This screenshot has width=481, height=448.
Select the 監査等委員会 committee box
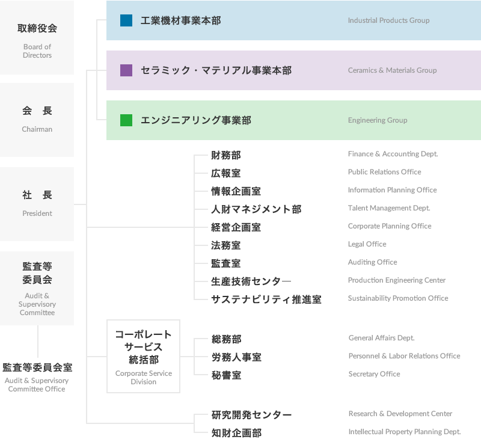coord(37,289)
